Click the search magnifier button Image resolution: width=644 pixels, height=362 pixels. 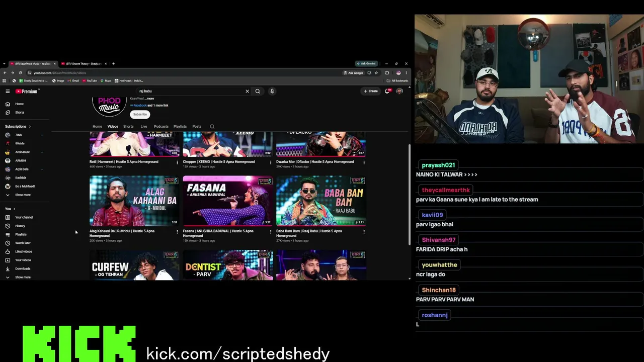click(x=258, y=91)
